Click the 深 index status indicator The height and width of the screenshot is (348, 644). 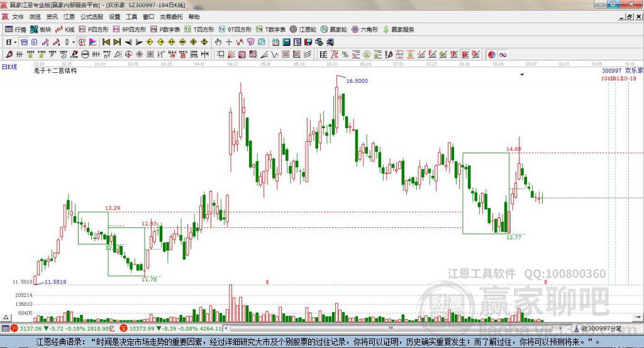(x=123, y=329)
